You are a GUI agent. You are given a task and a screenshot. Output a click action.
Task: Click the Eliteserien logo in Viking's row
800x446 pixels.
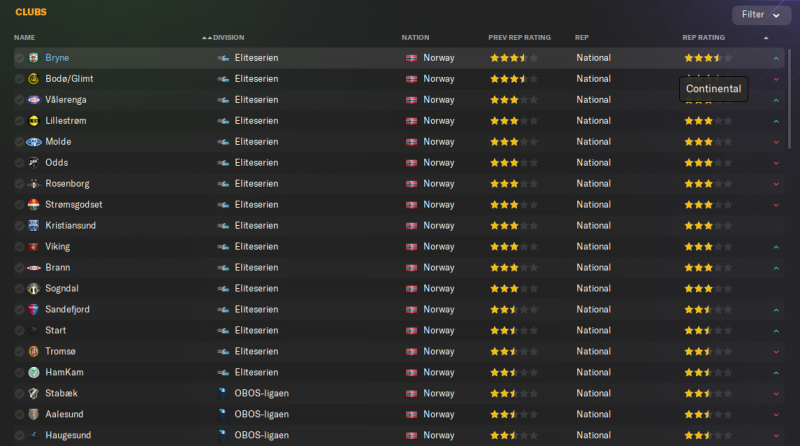(x=223, y=247)
